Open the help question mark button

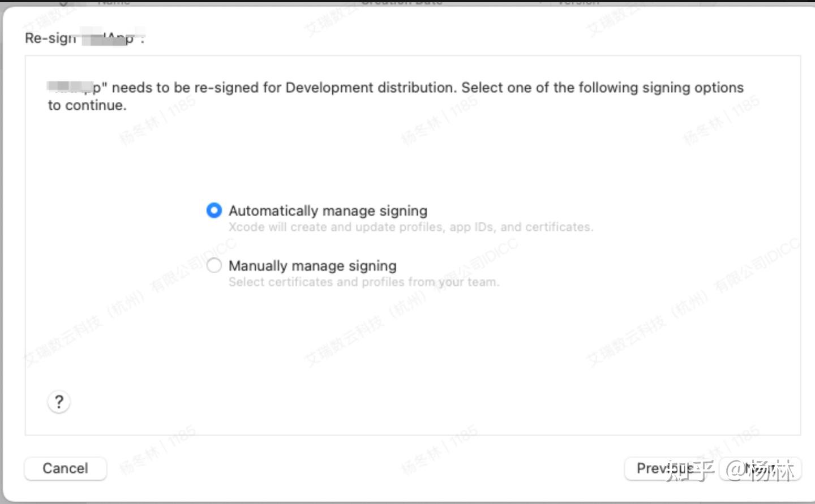[x=59, y=402]
